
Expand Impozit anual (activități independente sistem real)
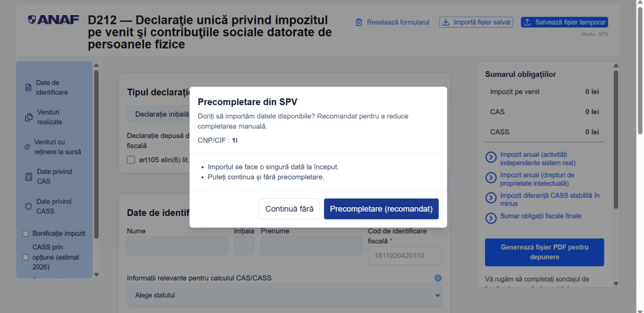pyautogui.click(x=491, y=157)
